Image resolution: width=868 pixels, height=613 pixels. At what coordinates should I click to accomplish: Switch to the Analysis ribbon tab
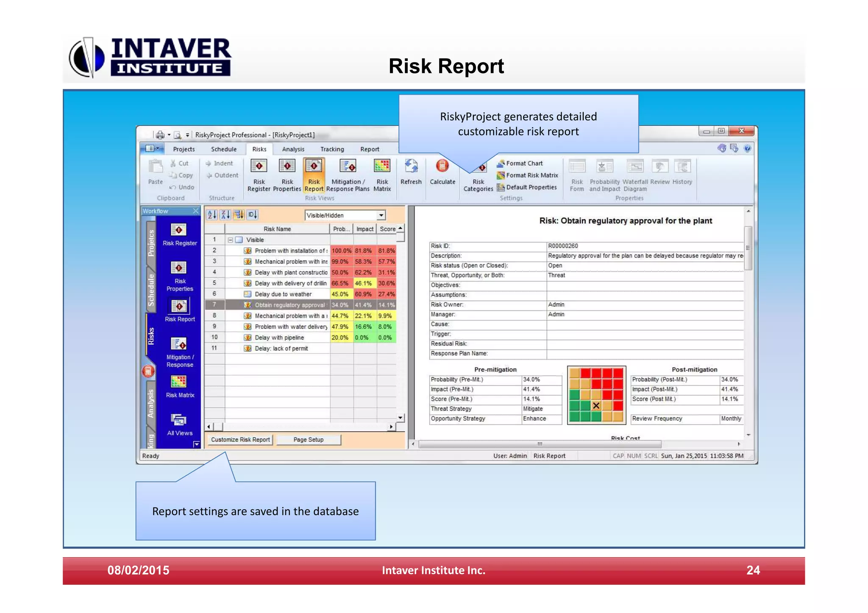pos(293,149)
